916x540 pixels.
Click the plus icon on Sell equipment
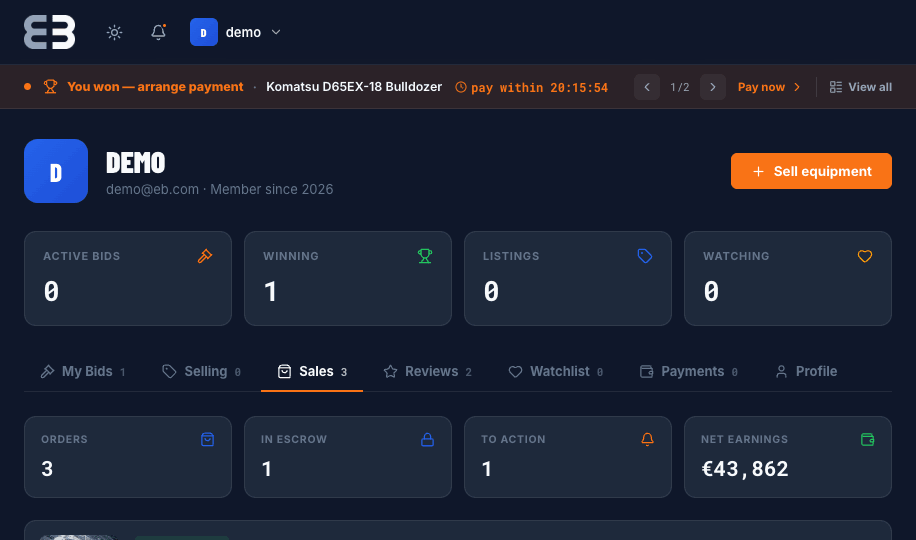click(758, 171)
